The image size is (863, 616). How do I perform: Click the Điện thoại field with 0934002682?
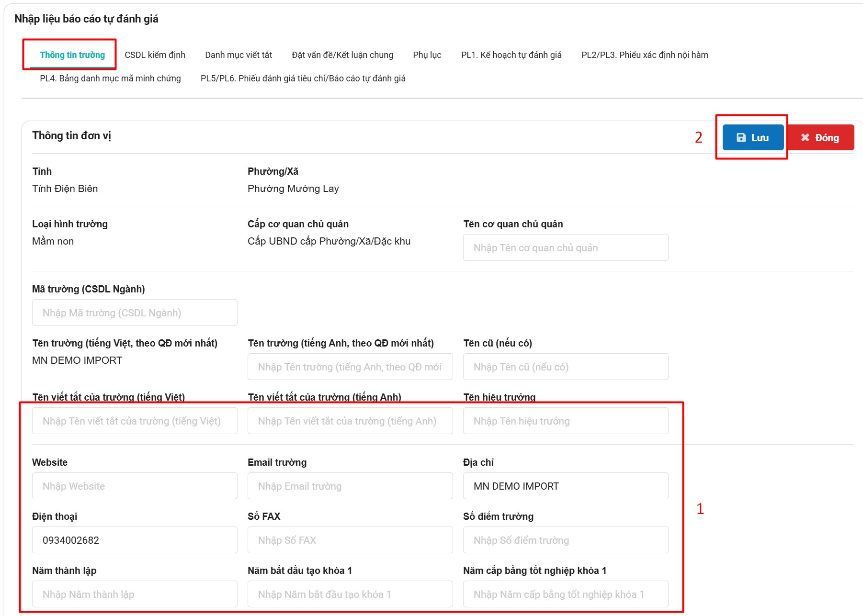coord(135,540)
